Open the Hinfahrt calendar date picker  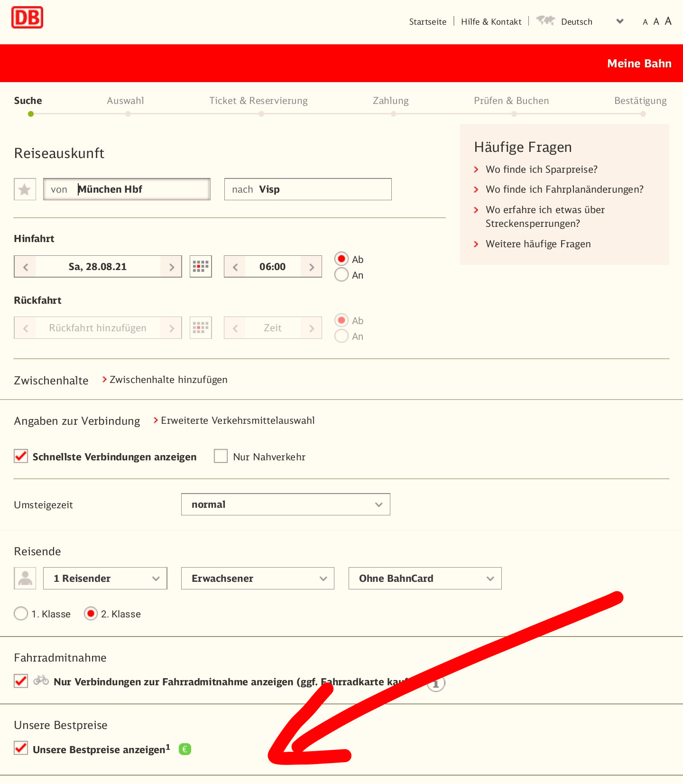[x=201, y=267]
